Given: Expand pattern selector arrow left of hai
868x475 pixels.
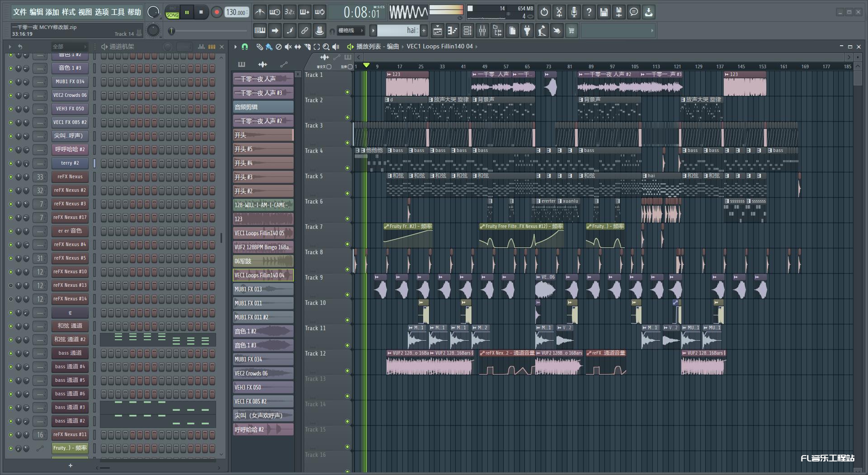Looking at the screenshot, I should click(x=373, y=31).
